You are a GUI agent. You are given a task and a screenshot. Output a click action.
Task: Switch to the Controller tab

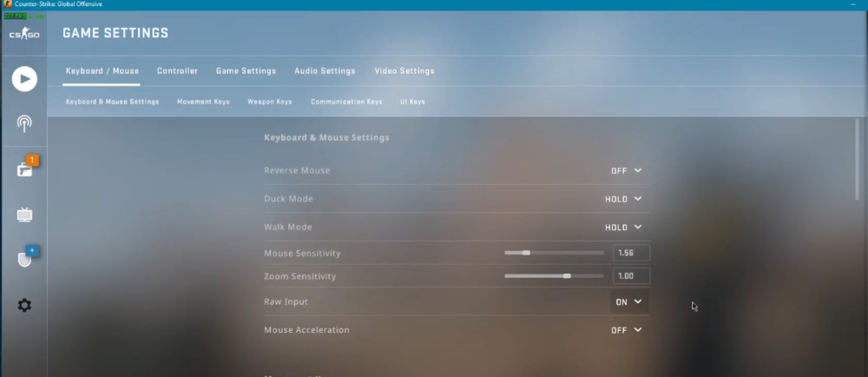(x=177, y=71)
